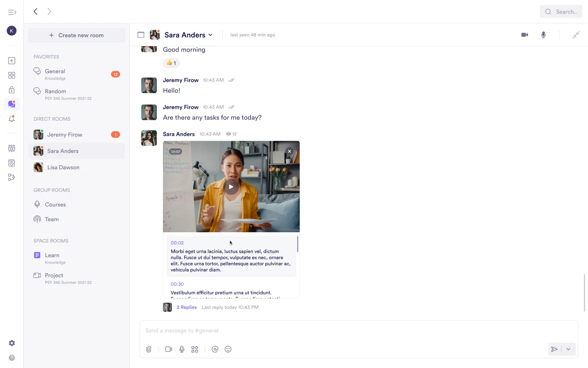The width and height of the screenshot is (588, 368).
Task: Open send options dropdown arrow
Action: click(x=568, y=349)
